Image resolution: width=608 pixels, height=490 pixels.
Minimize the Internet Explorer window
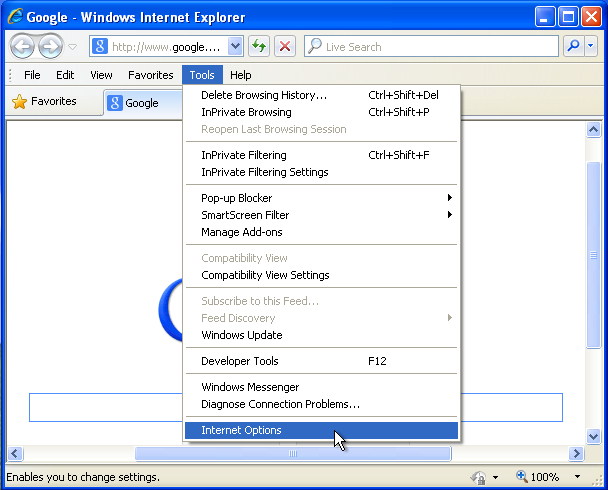coord(545,17)
